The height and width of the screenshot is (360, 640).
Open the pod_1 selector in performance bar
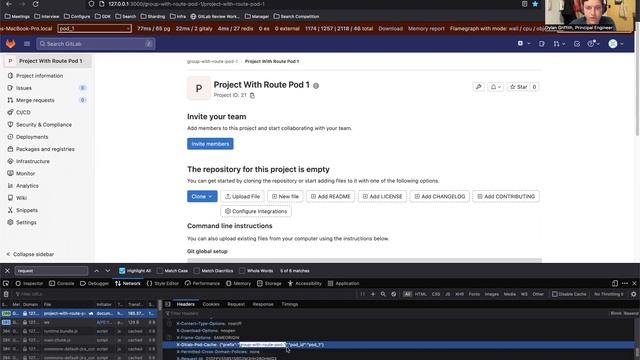click(94, 29)
